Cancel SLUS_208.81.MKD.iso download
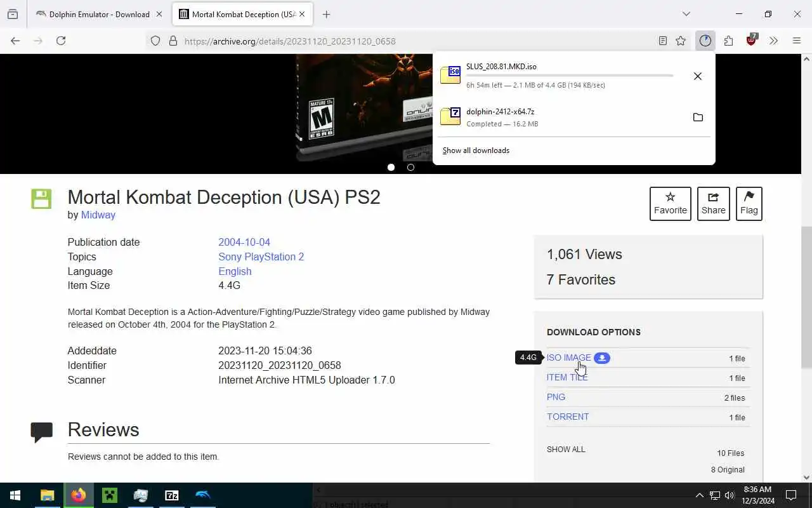 698,76
